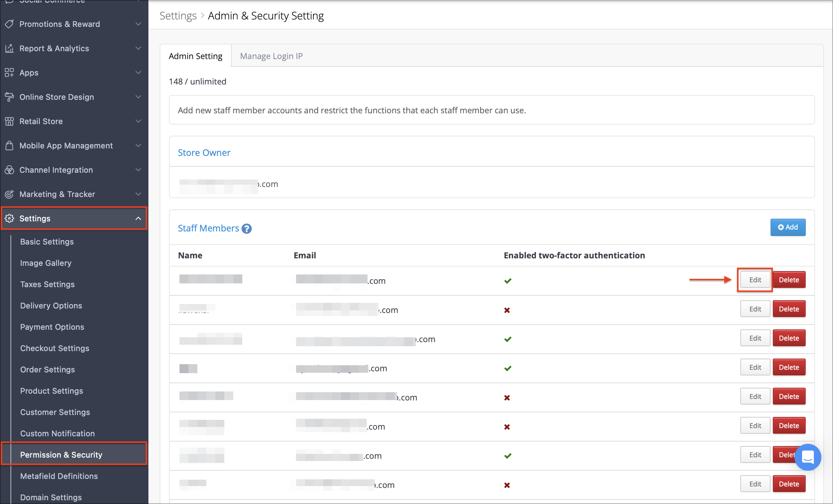Click the Staff Members heading link
This screenshot has height=504, width=833.
[208, 228]
